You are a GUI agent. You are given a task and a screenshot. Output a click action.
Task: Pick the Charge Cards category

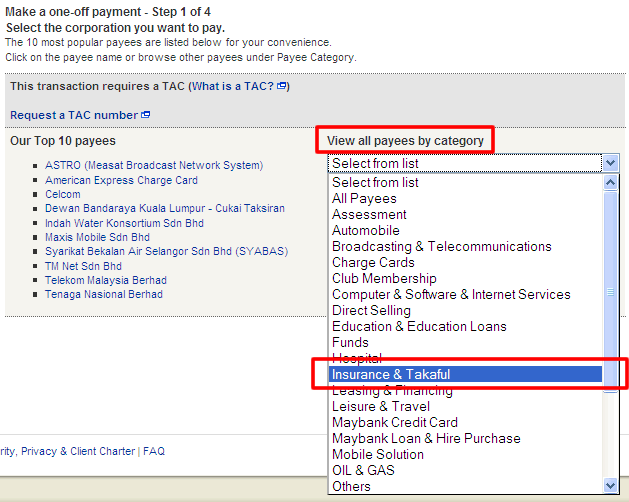(x=465, y=262)
